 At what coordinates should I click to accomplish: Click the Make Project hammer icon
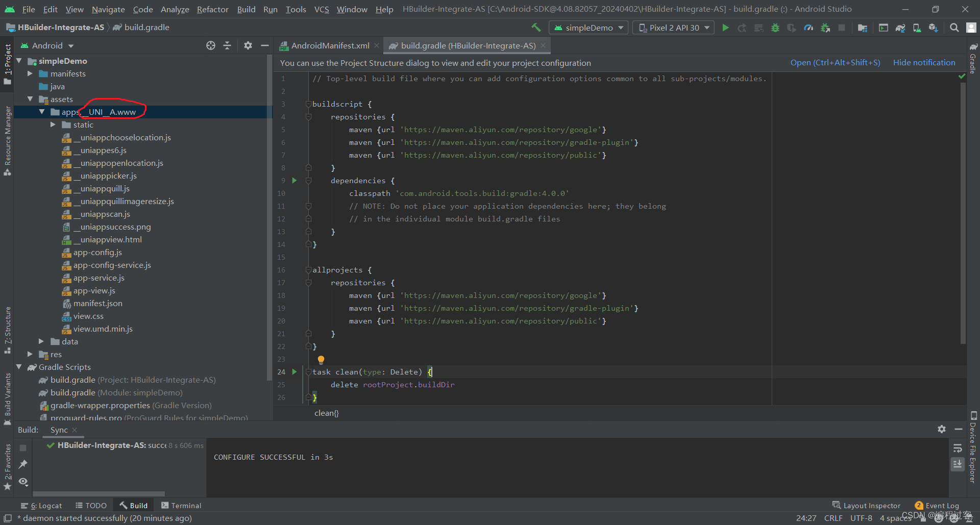(x=536, y=28)
